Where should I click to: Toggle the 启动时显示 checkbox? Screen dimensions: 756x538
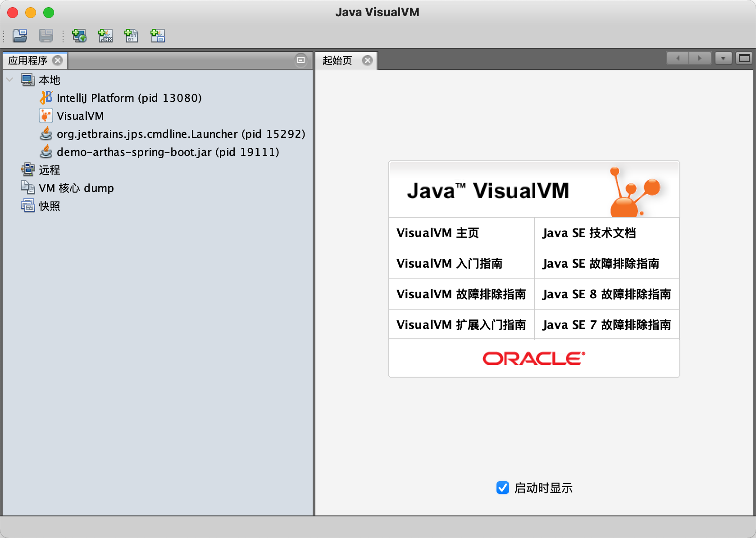click(503, 488)
